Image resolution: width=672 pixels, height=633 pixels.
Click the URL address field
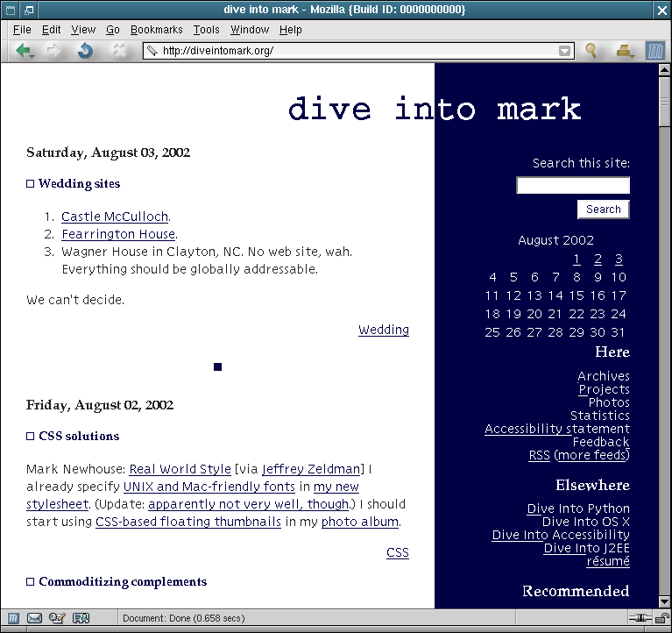(x=358, y=51)
